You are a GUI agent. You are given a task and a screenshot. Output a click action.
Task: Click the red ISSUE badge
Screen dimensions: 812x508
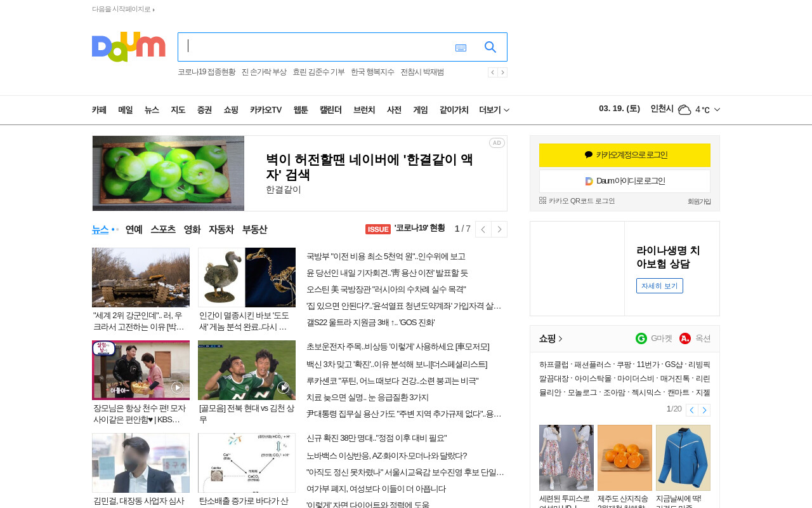coord(378,229)
